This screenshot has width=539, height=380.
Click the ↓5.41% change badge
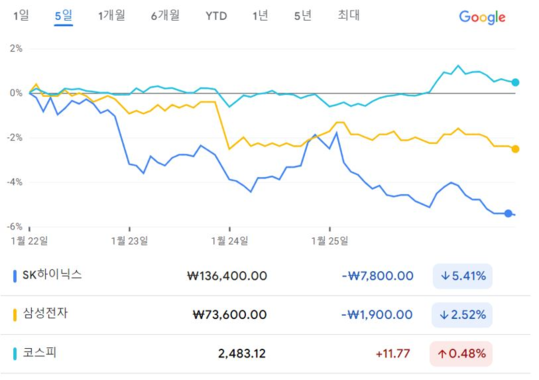point(463,276)
